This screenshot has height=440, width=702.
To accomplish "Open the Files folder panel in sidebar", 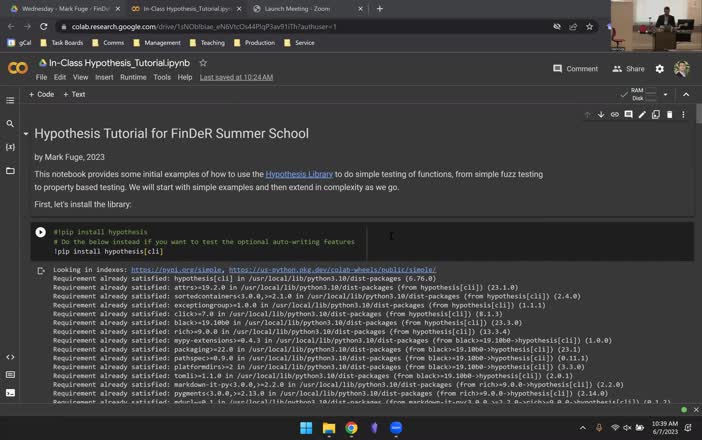I will point(10,171).
